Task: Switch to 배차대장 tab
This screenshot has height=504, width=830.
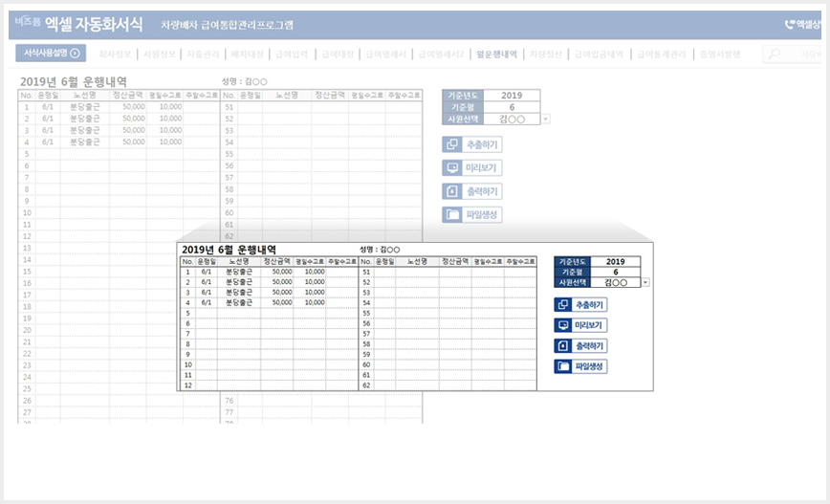Action: (248, 54)
